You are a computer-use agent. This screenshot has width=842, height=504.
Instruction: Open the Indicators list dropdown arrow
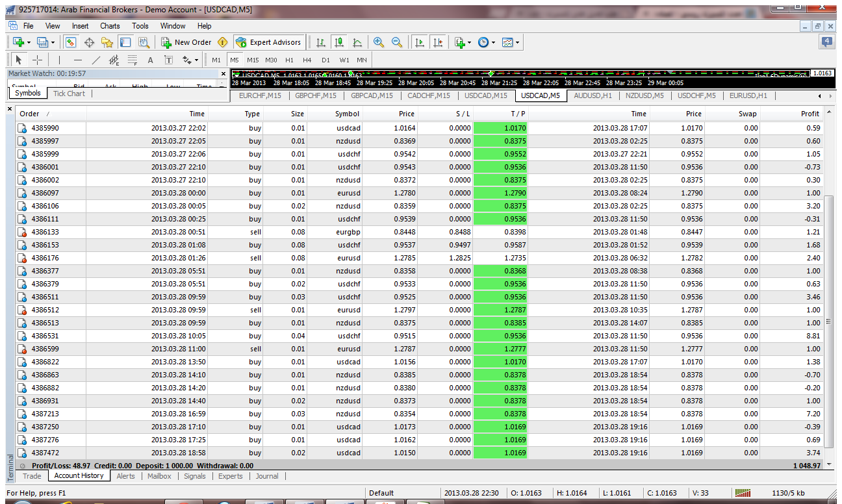[470, 42]
